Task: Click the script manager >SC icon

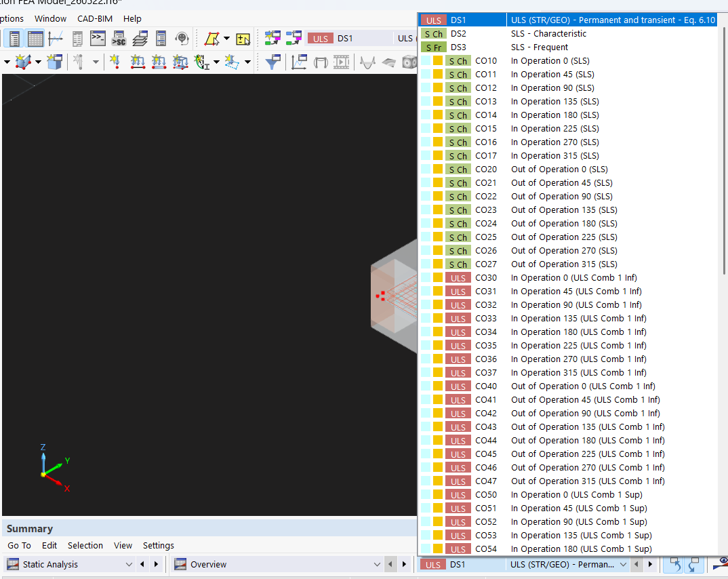Action: tap(119, 39)
